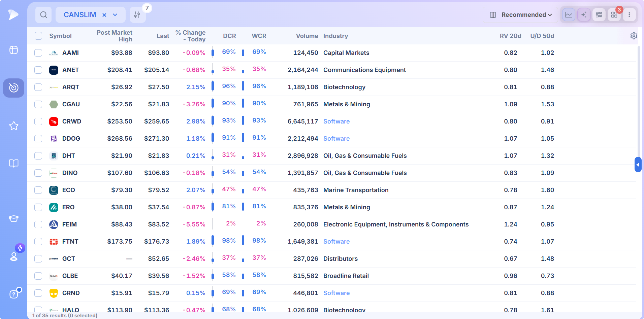Open the Recommended column set dropdown

point(520,15)
